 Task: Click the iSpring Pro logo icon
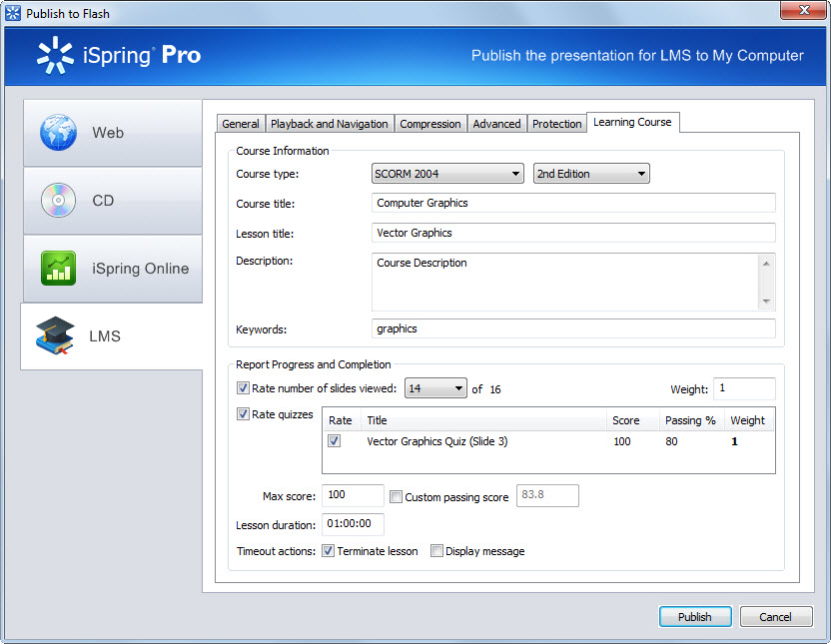(x=55, y=55)
